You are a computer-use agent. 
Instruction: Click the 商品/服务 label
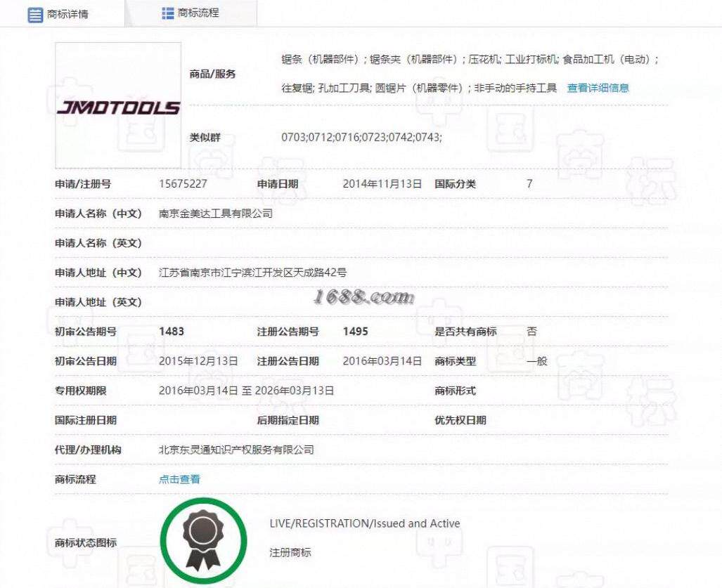pyautogui.click(x=213, y=74)
